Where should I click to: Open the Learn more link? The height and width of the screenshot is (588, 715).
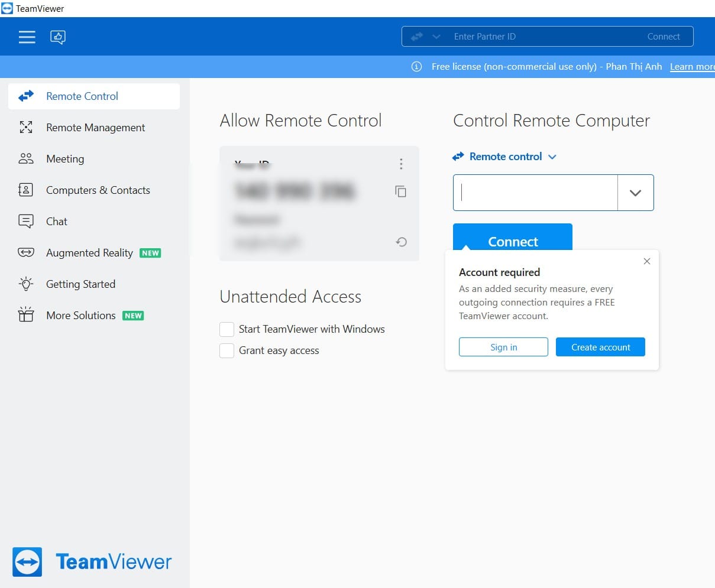point(692,67)
